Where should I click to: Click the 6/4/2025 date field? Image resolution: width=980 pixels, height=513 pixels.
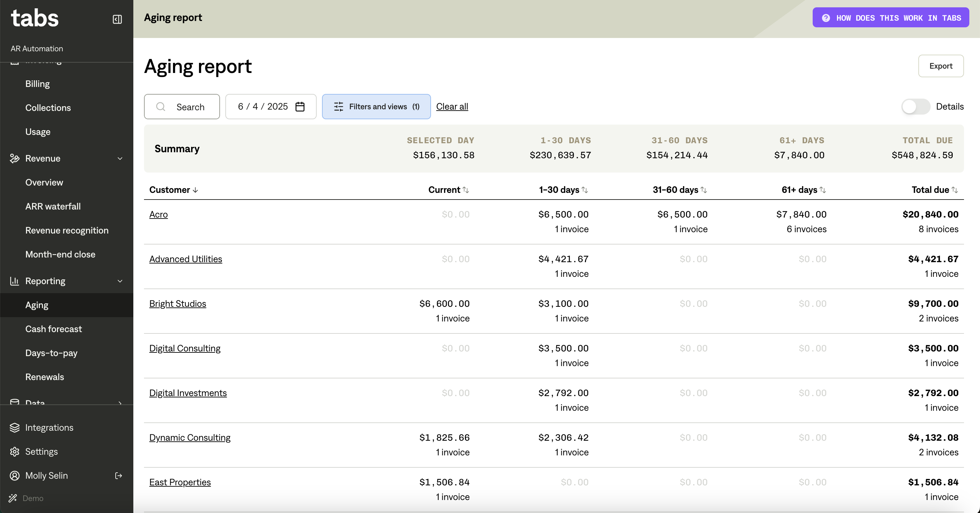pos(271,107)
